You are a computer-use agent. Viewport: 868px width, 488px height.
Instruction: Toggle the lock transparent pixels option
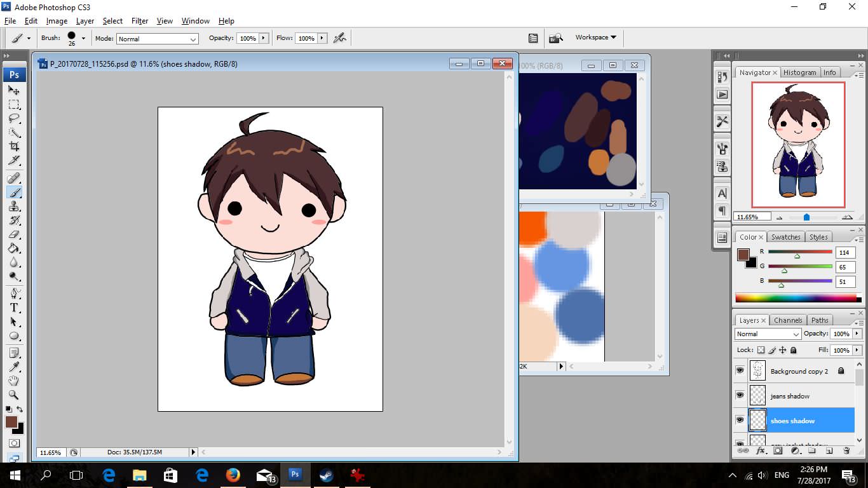(x=761, y=350)
